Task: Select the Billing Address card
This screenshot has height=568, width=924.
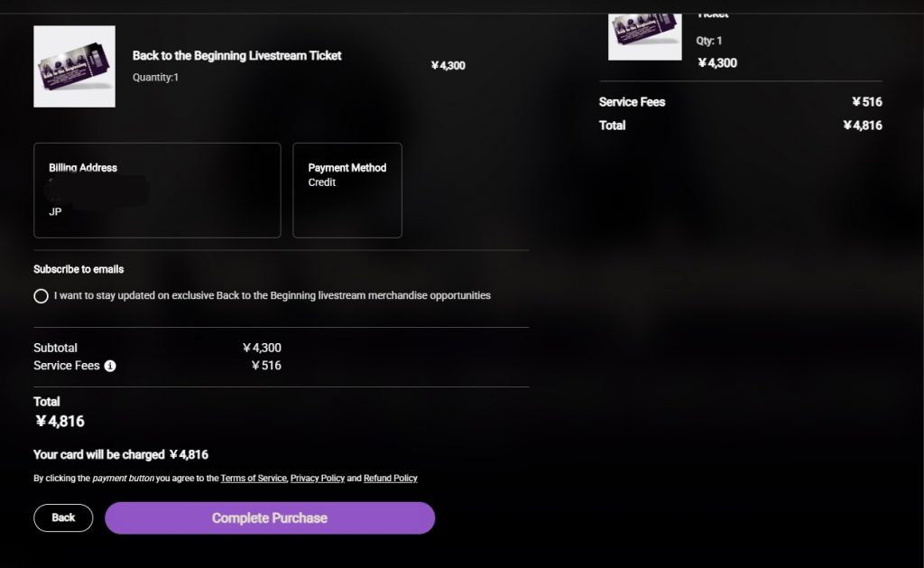Action: 157,191
